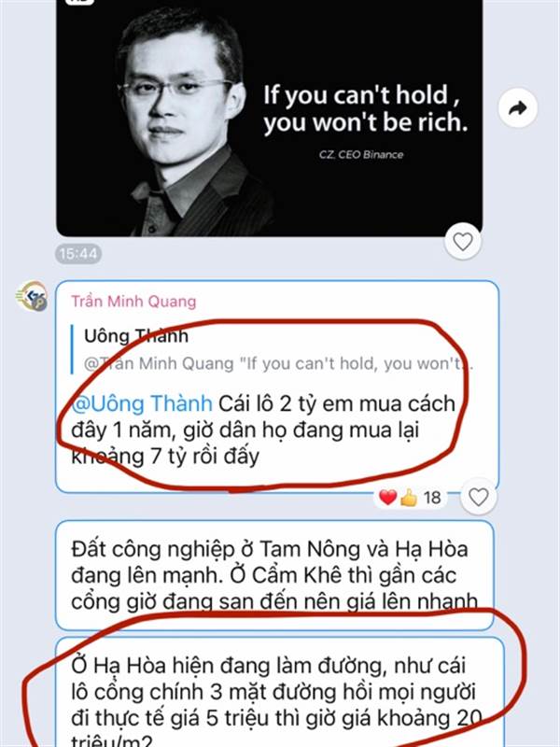Tap the heart icon on the CZ image
Image resolution: width=560 pixels, height=747 pixels.
click(x=462, y=242)
